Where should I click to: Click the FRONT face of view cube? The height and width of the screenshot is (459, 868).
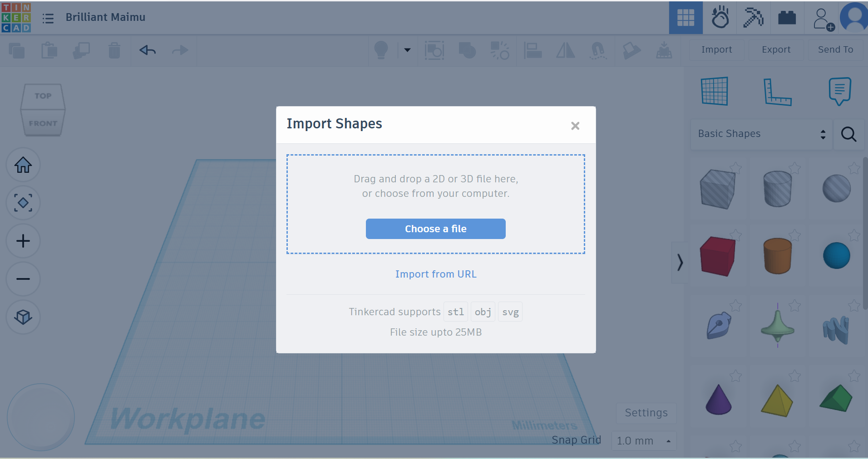[x=43, y=123]
